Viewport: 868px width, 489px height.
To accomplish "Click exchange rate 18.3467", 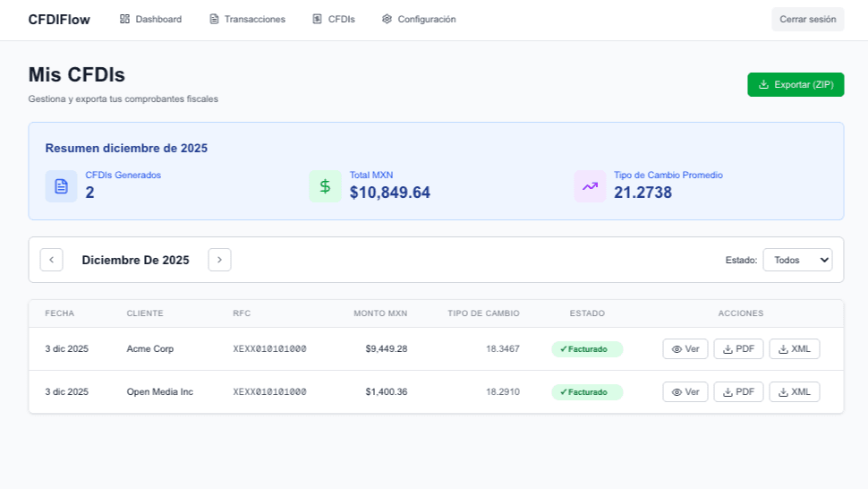I will pos(503,349).
